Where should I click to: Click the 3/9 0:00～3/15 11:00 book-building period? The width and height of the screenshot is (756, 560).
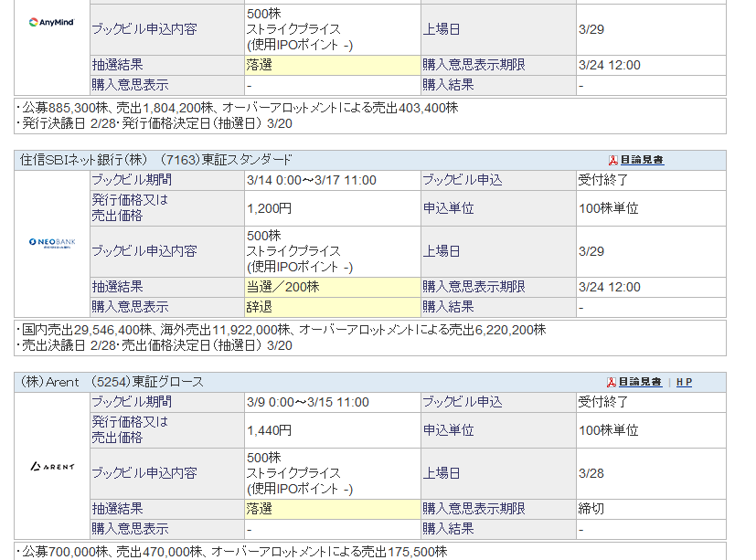pos(307,402)
